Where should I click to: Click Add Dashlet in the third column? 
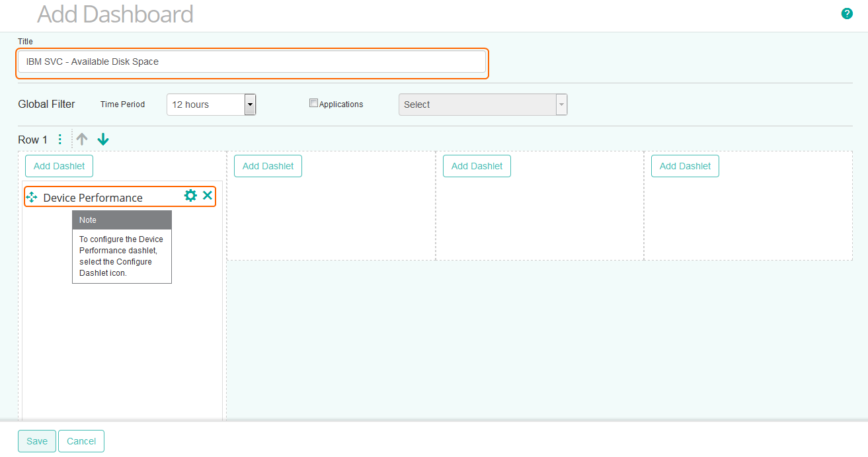pos(477,166)
